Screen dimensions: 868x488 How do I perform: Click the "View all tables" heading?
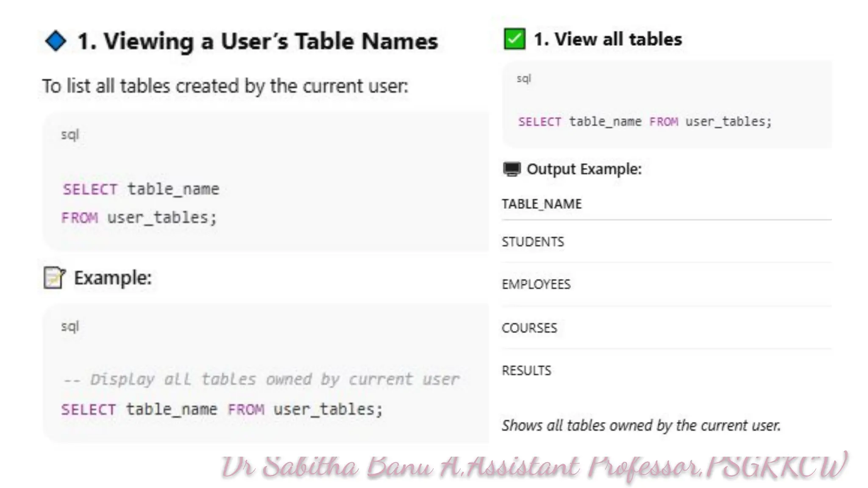tap(608, 39)
